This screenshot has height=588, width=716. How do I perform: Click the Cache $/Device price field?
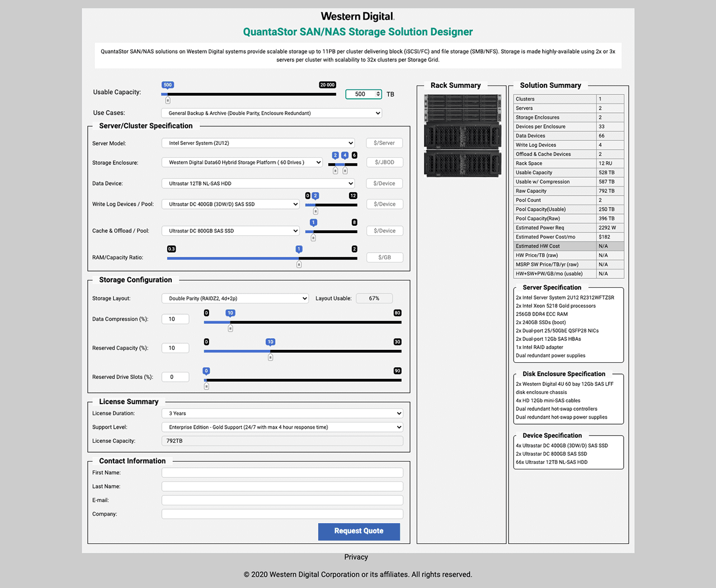(x=384, y=231)
